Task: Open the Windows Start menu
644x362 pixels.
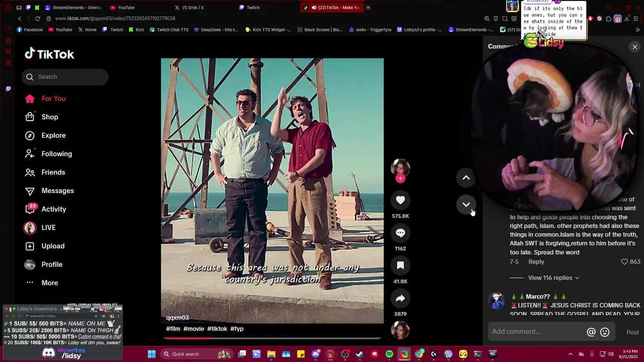Action: pyautogui.click(x=151, y=354)
